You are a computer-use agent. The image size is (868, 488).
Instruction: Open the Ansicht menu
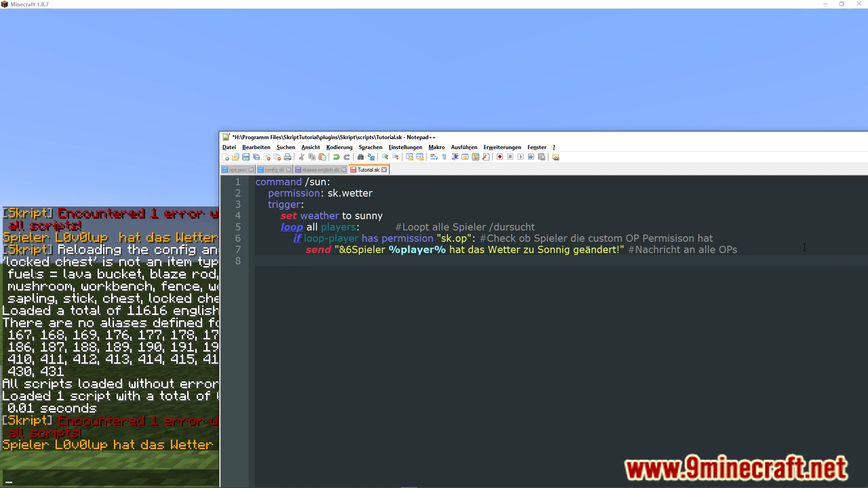click(311, 147)
